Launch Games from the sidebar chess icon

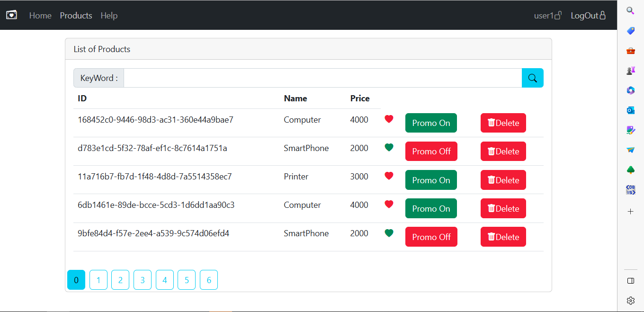(630, 70)
